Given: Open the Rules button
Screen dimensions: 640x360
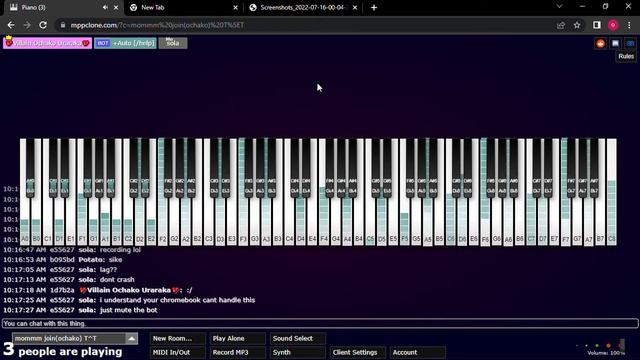Looking at the screenshot, I should 626,56.
